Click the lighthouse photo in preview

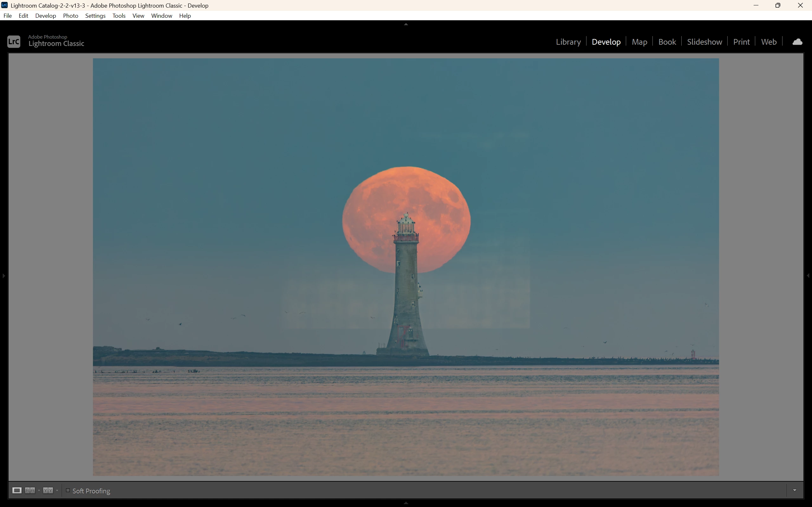[406, 267]
